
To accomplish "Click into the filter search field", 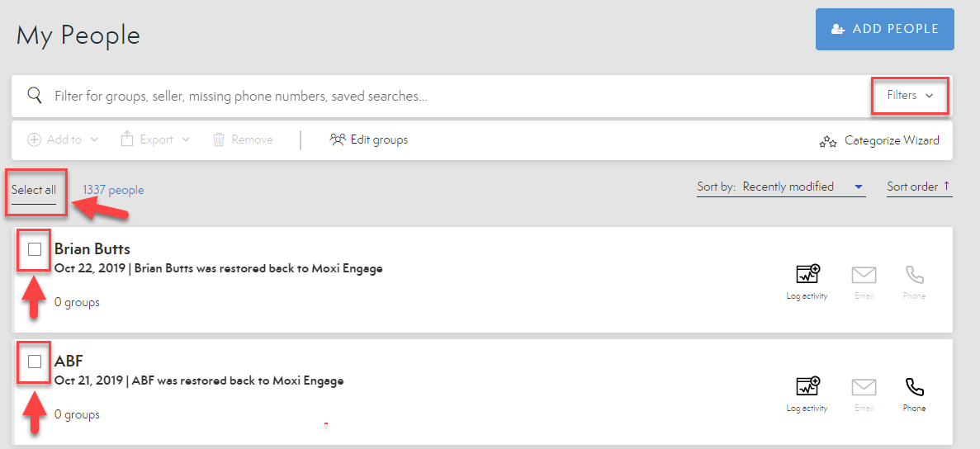I will point(413,96).
